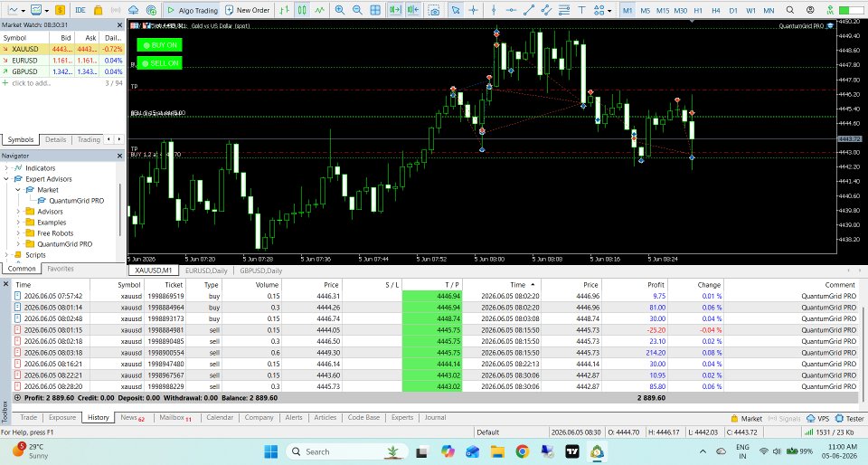Click 'click to add..' symbol field
This screenshot has width=868, height=465.
coord(32,83)
